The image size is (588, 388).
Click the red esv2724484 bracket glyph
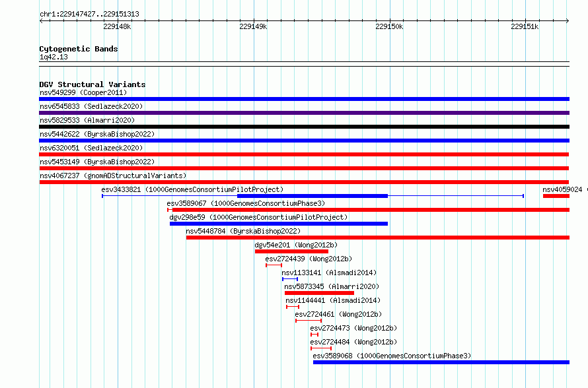coord(321,348)
